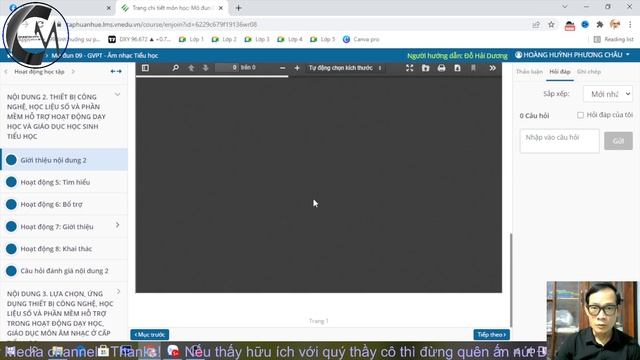This screenshot has height=360, width=640.
Task: Zoom out with the minus icon
Action: point(282,68)
